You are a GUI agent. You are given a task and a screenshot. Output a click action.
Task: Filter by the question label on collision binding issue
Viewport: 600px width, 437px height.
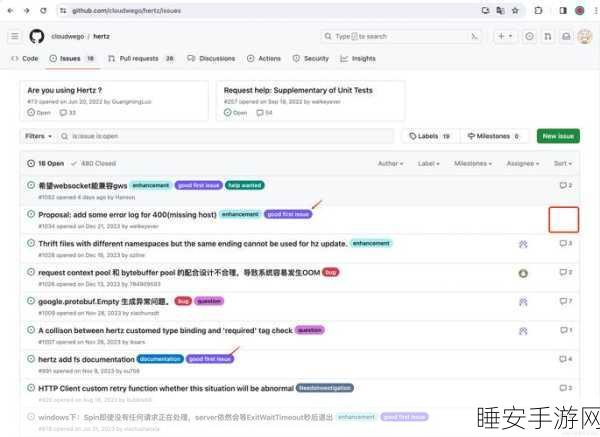pyautogui.click(x=310, y=330)
